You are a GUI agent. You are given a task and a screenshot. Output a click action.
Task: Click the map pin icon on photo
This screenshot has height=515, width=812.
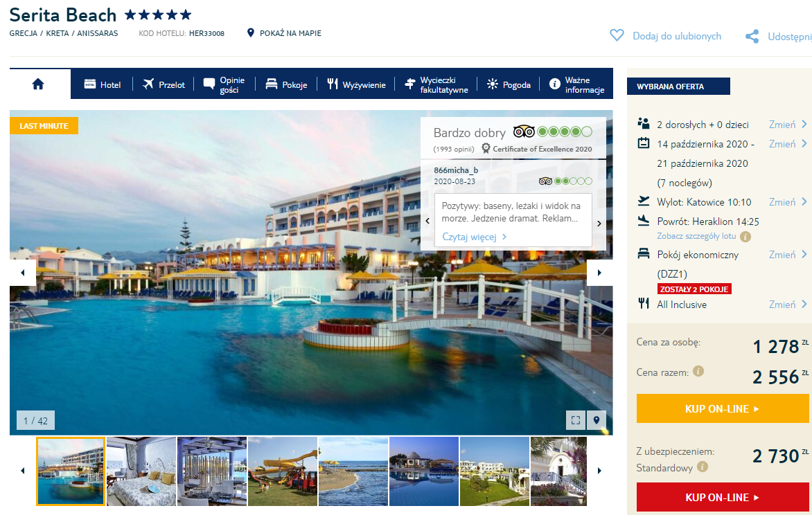(596, 420)
